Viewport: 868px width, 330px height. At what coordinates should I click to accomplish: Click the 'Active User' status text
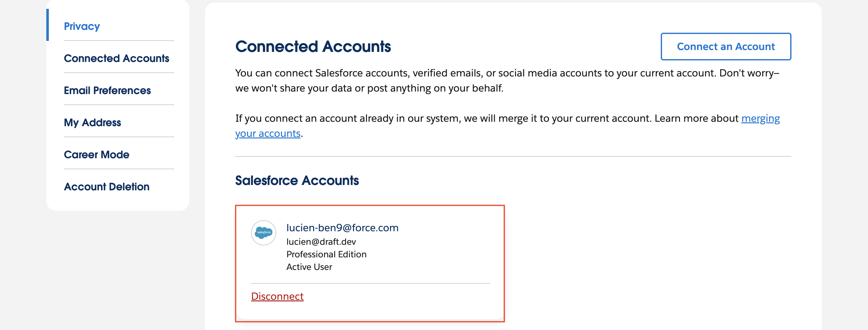[x=309, y=267]
